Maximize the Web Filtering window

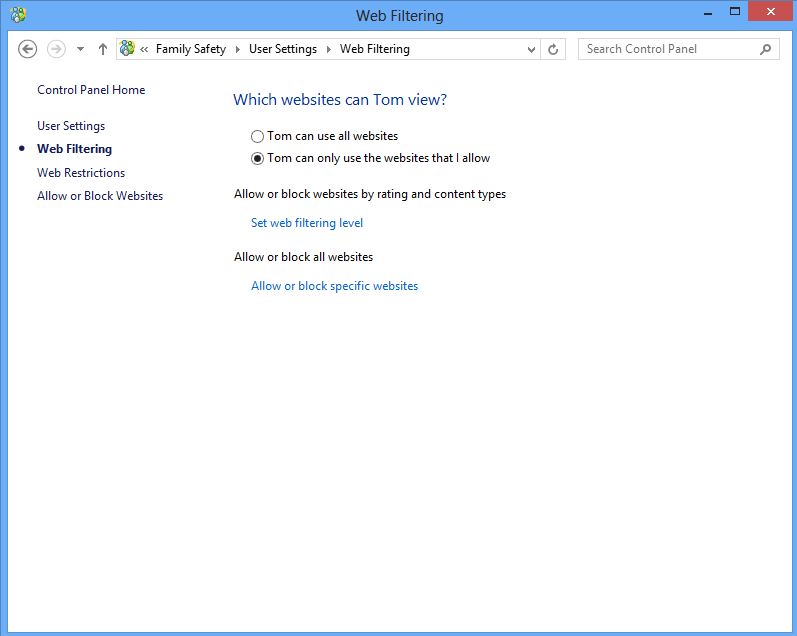734,12
